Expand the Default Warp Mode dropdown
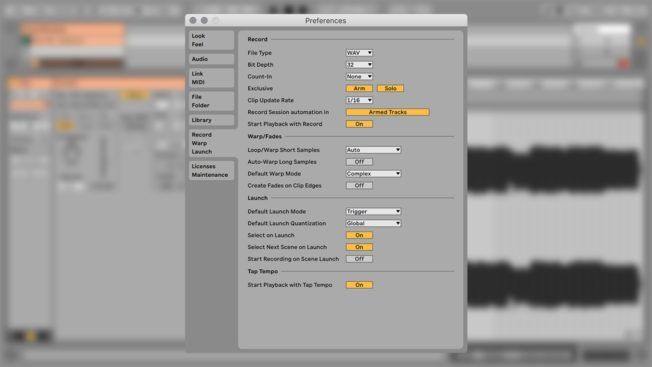The width and height of the screenshot is (652, 367). (x=373, y=174)
